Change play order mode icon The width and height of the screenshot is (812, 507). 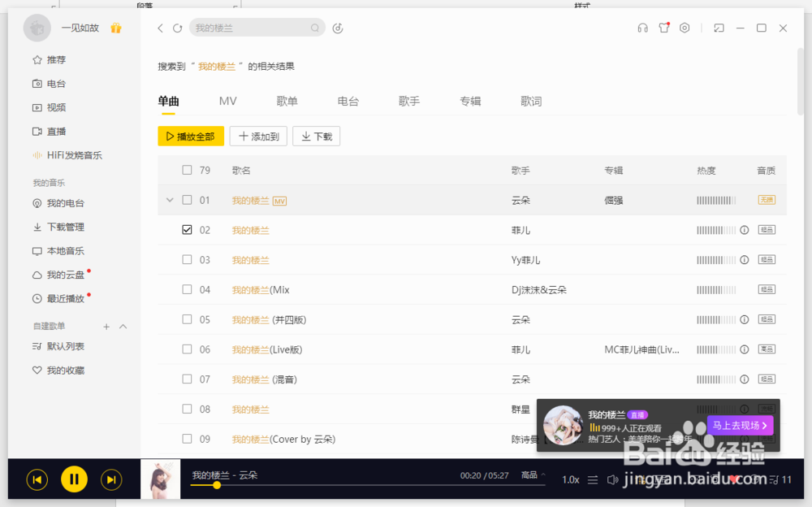pyautogui.click(x=593, y=480)
